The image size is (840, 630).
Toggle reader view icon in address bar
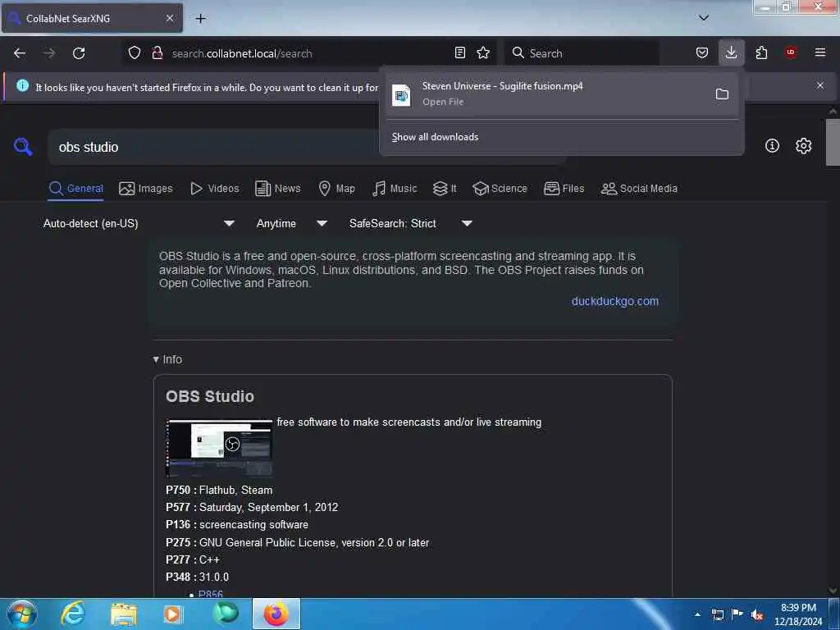tap(459, 52)
